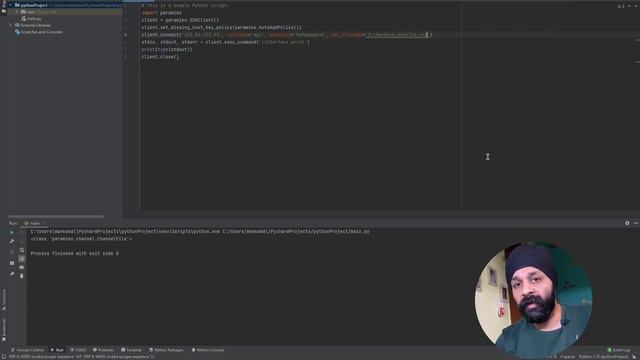The image size is (640, 360).
Task: Collapse the pythonProject root folder
Action: [11, 5]
